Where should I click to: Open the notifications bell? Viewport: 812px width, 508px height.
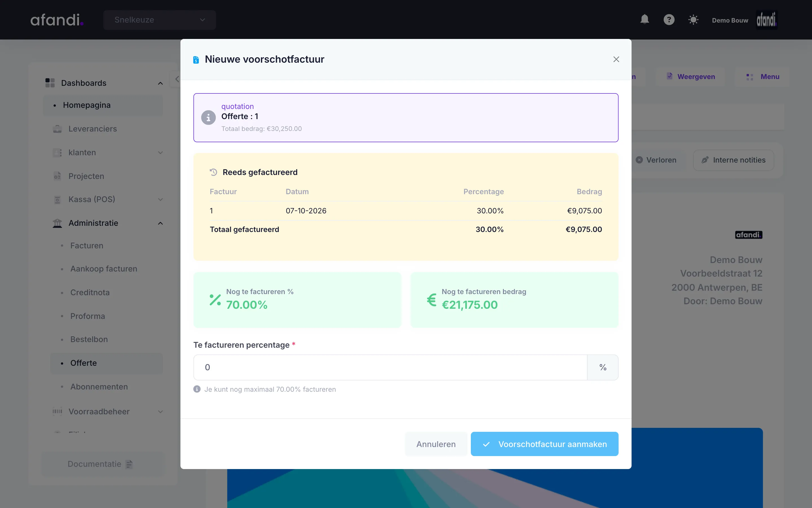point(645,19)
